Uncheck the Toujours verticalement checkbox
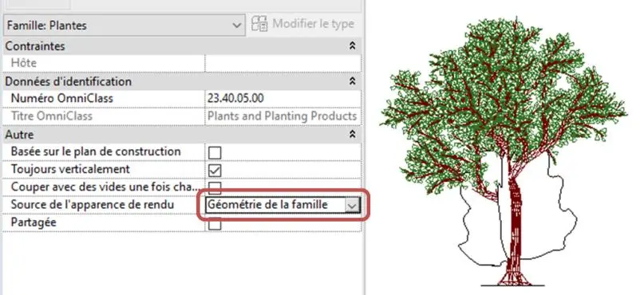The height and width of the screenshot is (295, 644). [x=215, y=171]
